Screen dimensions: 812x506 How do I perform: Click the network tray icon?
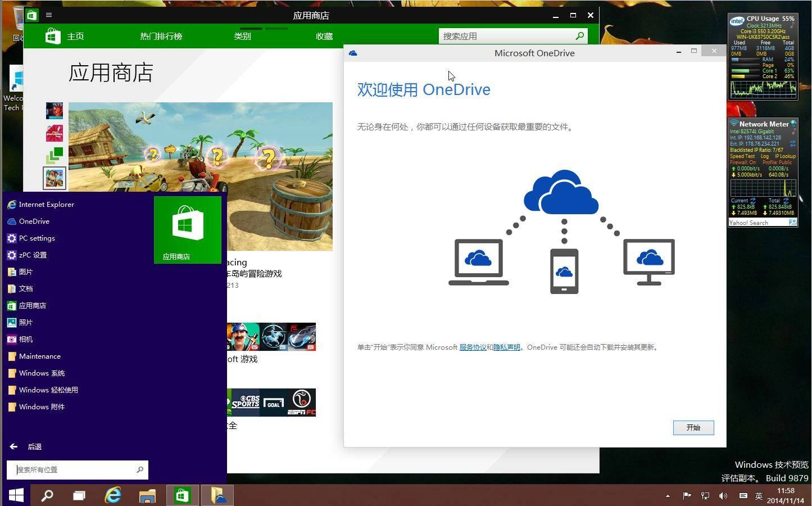point(705,496)
